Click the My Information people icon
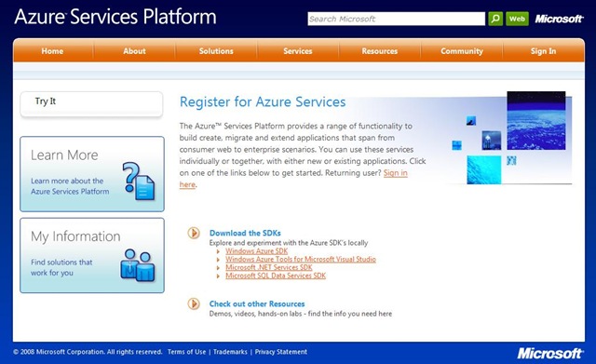This screenshot has height=364, width=596. 138,265
